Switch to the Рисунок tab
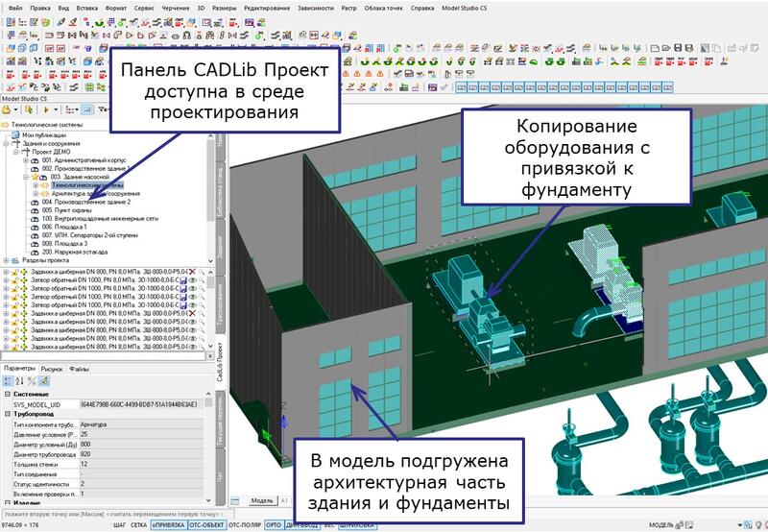This screenshot has height=532, width=768. click(x=51, y=368)
